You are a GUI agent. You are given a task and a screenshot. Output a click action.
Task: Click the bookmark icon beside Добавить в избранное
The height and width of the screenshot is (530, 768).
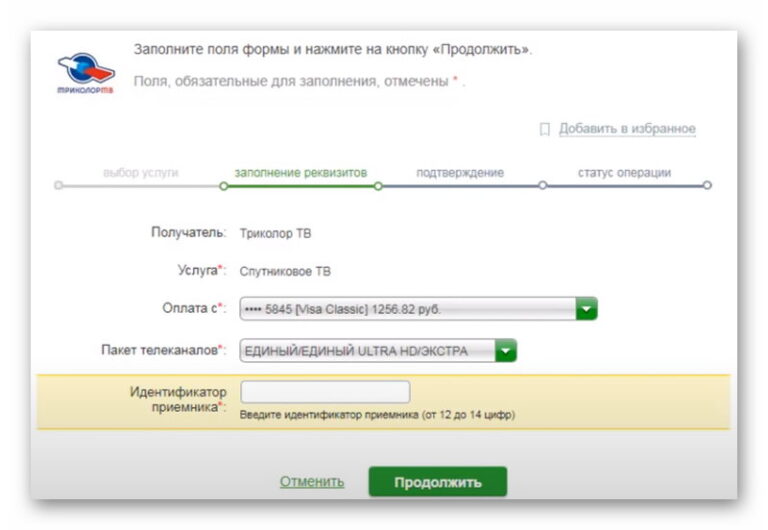click(545, 129)
